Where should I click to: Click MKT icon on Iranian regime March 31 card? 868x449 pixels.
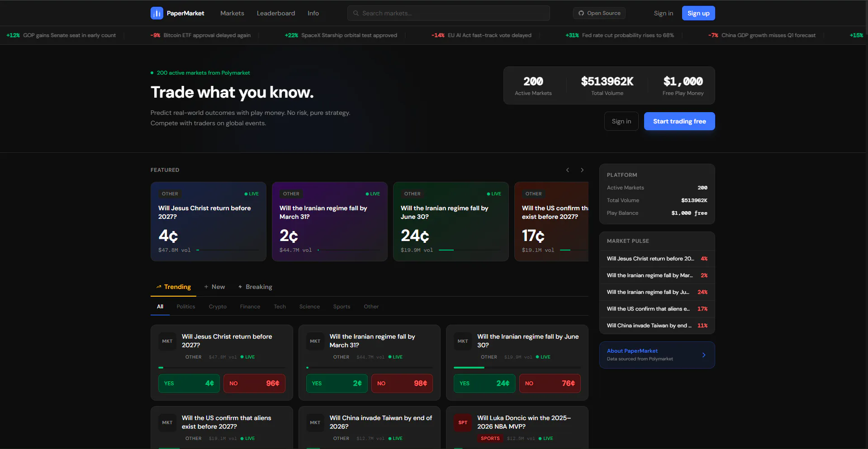[315, 341]
